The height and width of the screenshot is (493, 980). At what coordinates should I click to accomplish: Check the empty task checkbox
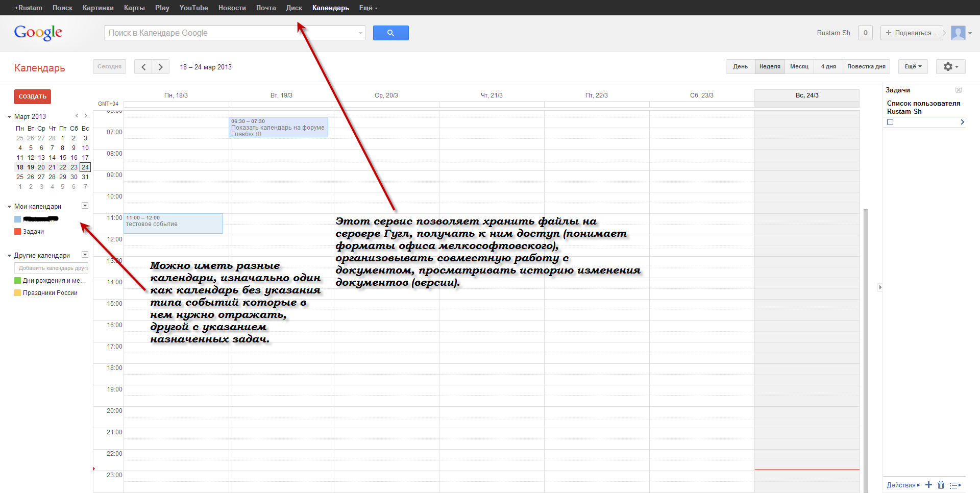(890, 122)
